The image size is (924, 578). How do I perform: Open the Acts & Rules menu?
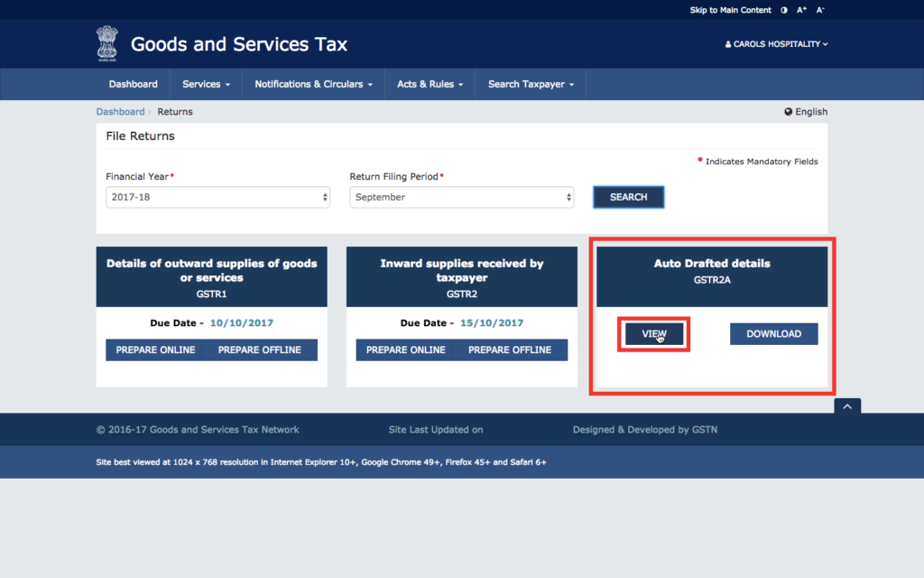coord(430,83)
